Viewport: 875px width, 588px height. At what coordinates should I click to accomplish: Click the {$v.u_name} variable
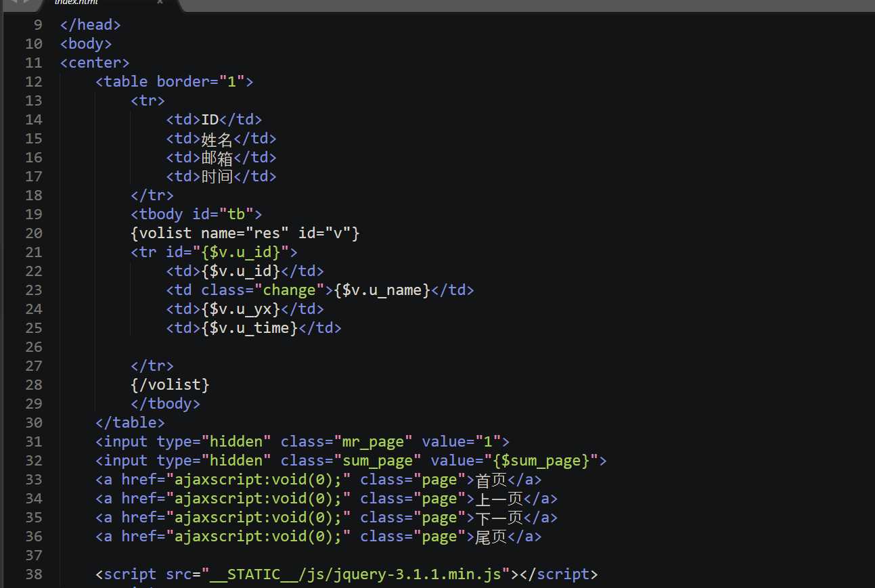[382, 290]
